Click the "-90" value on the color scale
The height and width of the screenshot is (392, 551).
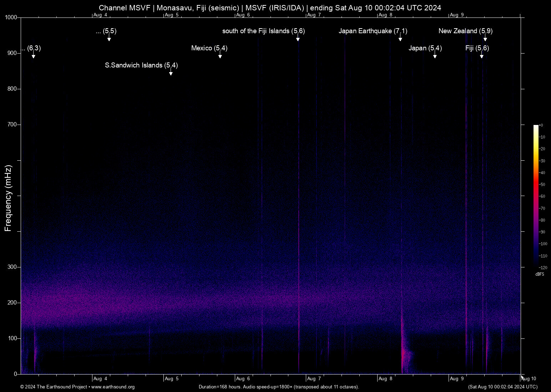tap(542, 232)
